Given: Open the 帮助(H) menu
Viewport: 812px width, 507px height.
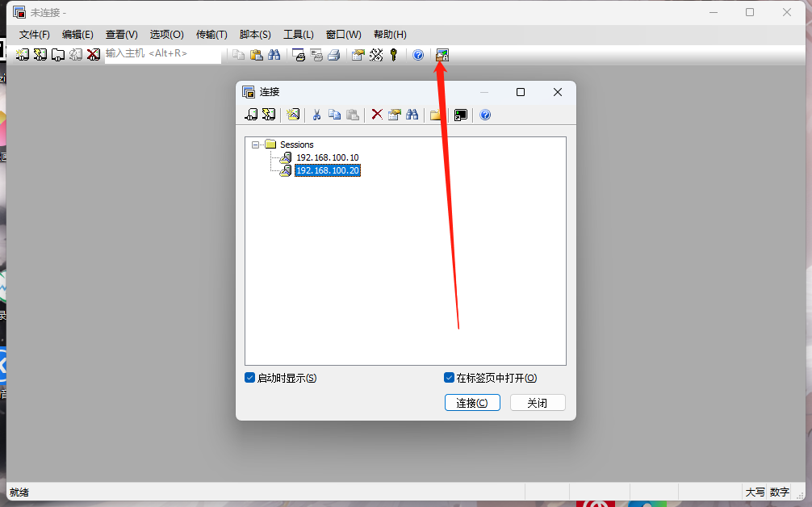Looking at the screenshot, I should [390, 35].
